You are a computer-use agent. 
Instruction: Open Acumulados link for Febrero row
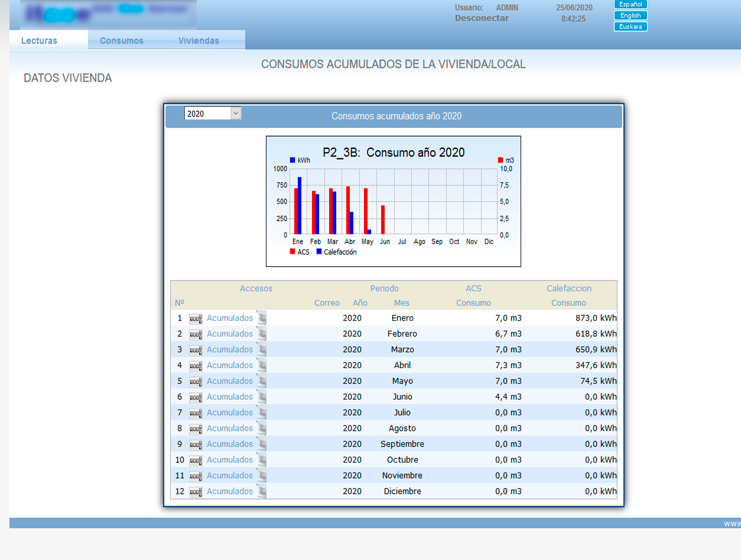[230, 334]
